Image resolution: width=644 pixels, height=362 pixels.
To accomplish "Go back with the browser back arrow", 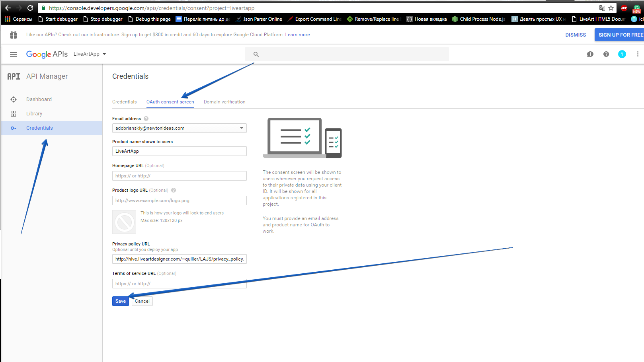I will pos(8,8).
